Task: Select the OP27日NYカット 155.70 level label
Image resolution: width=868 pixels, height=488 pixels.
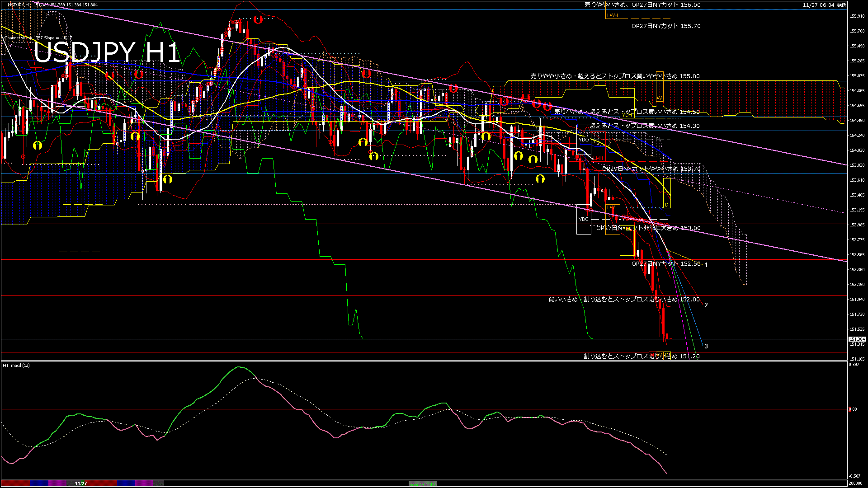Action: click(x=666, y=26)
